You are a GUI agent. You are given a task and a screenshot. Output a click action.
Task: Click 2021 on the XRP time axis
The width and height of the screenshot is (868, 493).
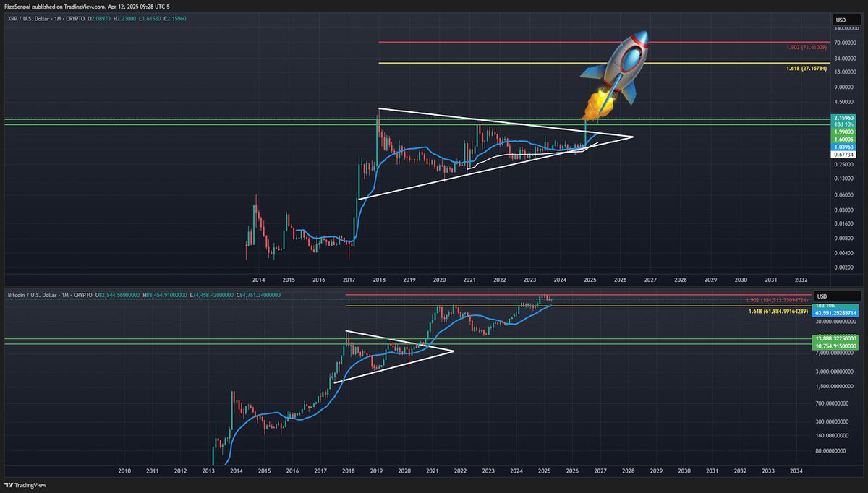[x=469, y=279]
